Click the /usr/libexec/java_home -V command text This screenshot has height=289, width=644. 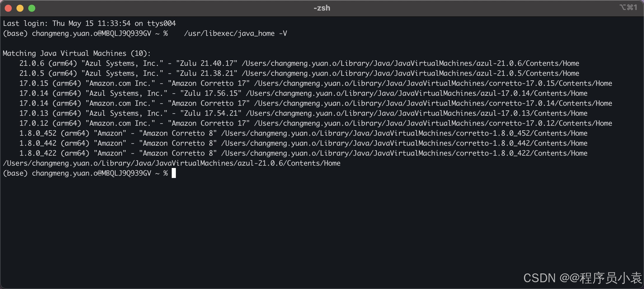point(236,33)
